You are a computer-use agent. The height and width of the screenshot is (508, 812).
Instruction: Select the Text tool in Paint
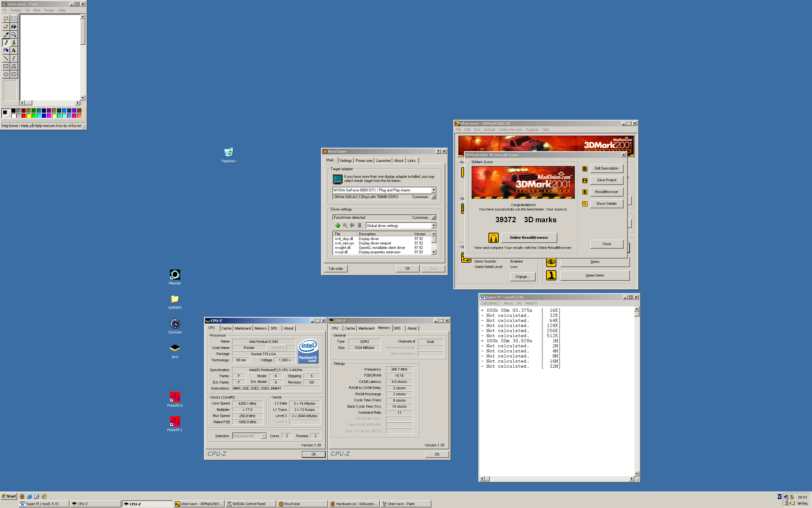click(14, 50)
